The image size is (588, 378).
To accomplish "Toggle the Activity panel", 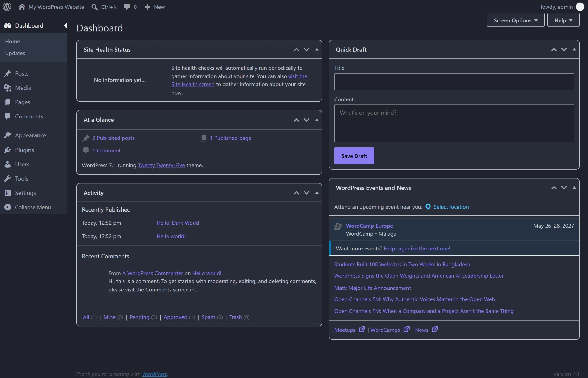I will click(x=317, y=193).
